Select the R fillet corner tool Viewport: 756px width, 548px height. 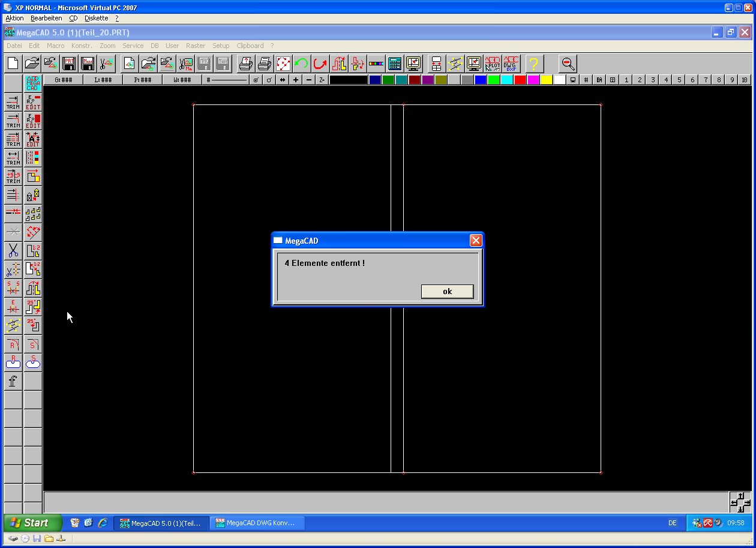tap(13, 344)
